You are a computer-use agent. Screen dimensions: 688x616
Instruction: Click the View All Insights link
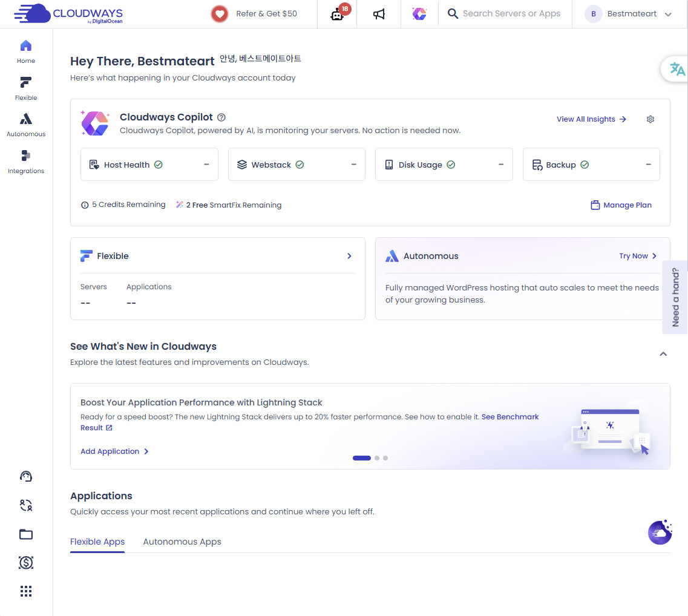click(x=591, y=119)
